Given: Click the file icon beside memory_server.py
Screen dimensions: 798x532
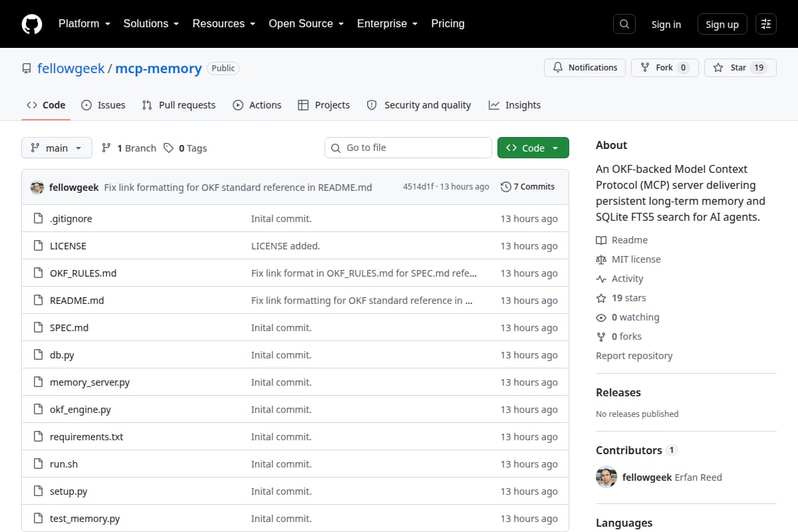Looking at the screenshot, I should point(38,382).
